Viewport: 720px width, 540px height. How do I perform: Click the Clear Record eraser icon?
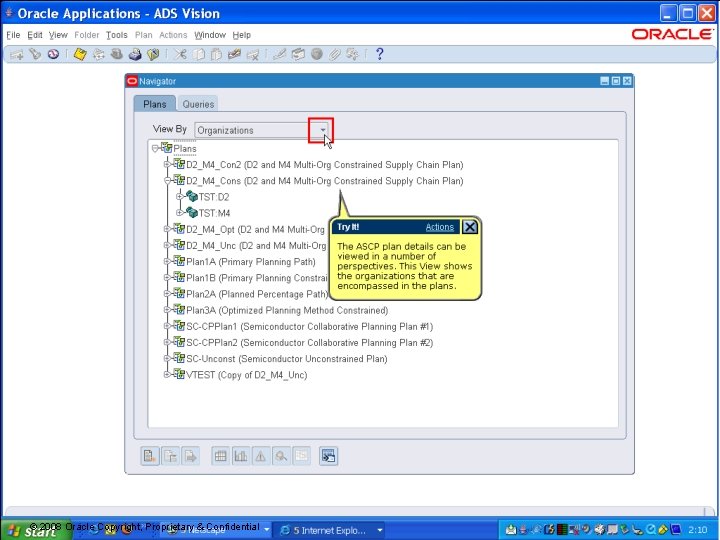click(x=234, y=55)
